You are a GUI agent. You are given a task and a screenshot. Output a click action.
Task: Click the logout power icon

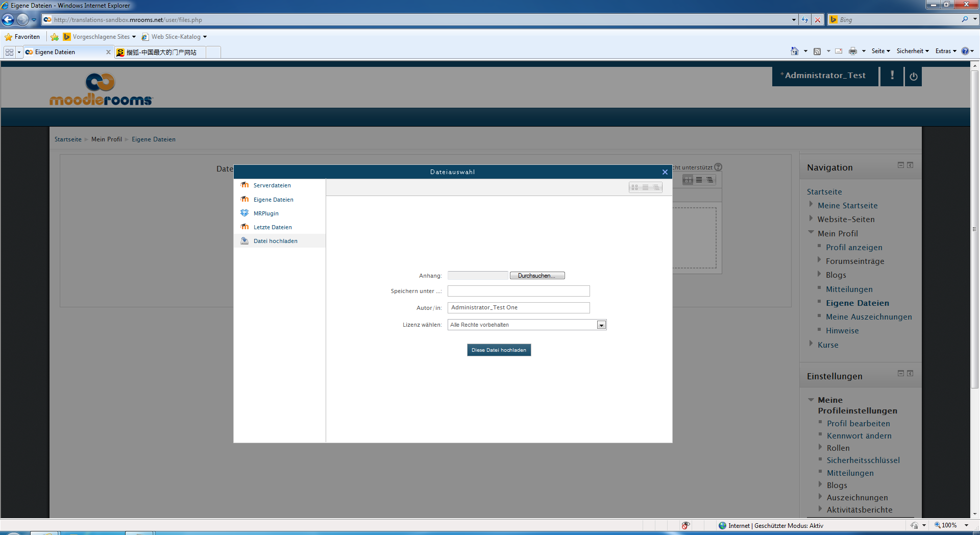point(913,77)
